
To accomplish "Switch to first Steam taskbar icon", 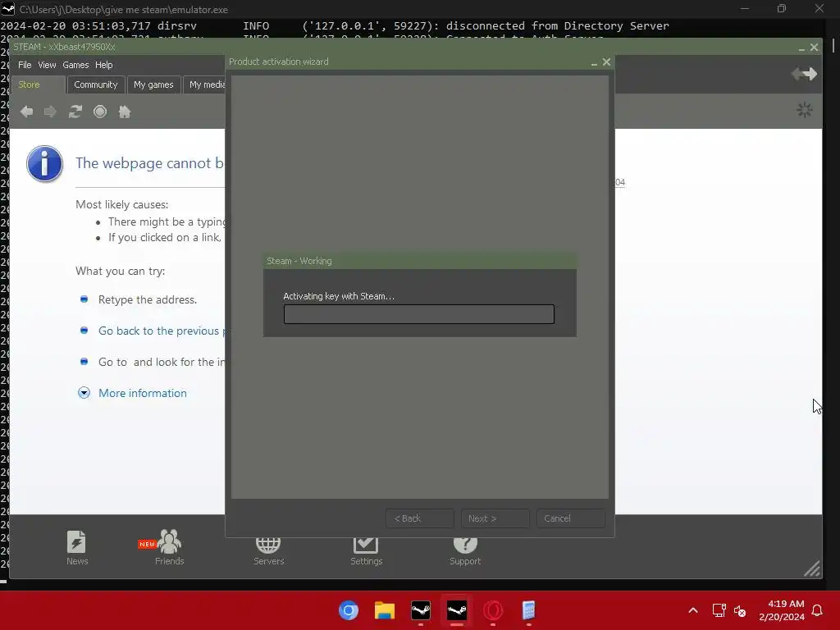I will coord(421,610).
